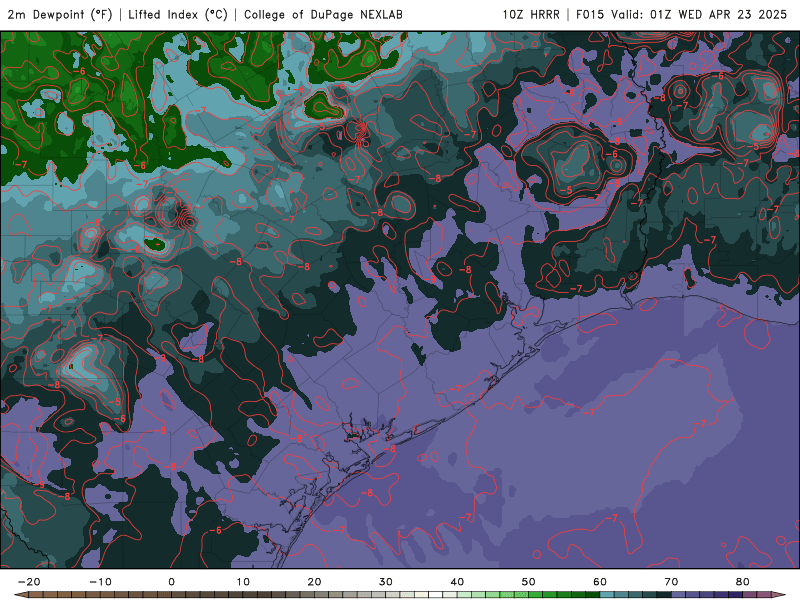Click the 10 label on the color scale
800x600 pixels.
243,582
